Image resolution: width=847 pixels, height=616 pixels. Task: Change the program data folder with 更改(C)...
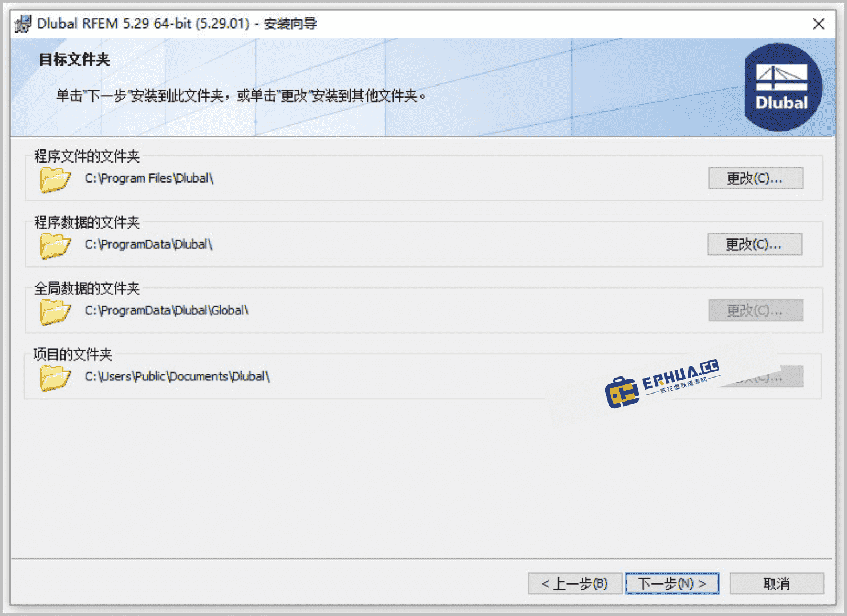755,244
